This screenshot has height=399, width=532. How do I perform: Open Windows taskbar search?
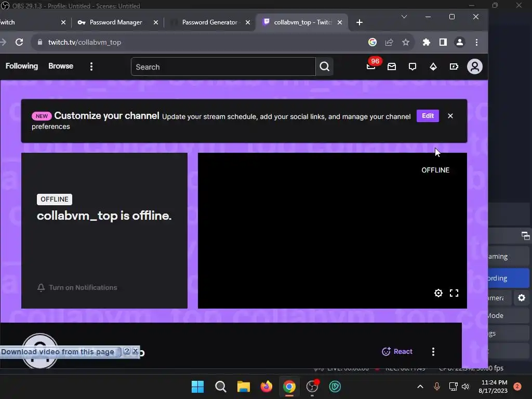pyautogui.click(x=220, y=387)
